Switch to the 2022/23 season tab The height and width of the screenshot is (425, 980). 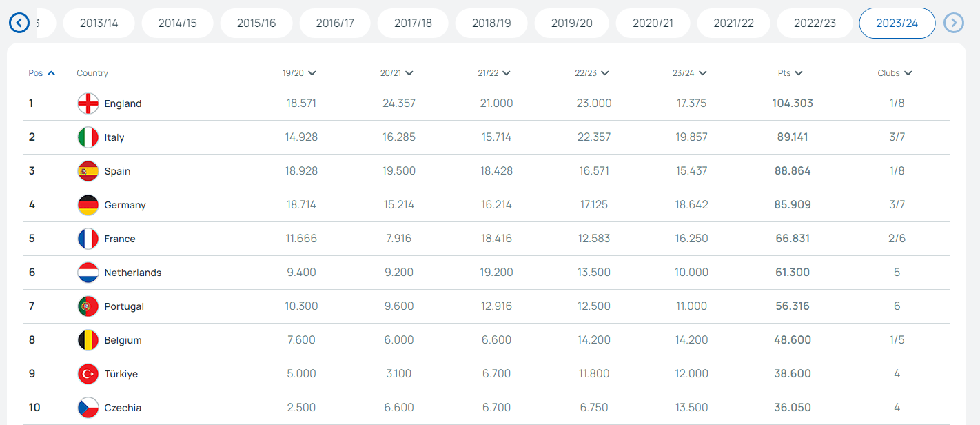(815, 23)
